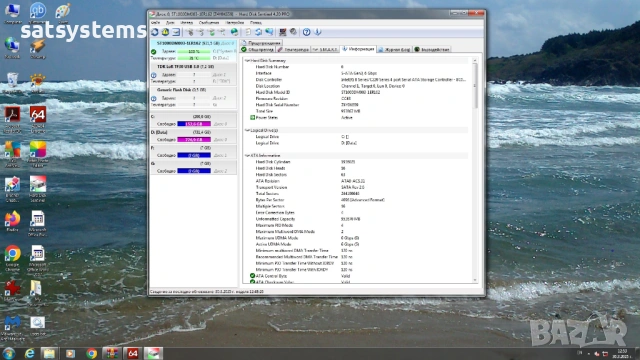Select the TDK USB 3.0 disk entry
The height and width of the screenshot is (360, 640).
(x=193, y=74)
